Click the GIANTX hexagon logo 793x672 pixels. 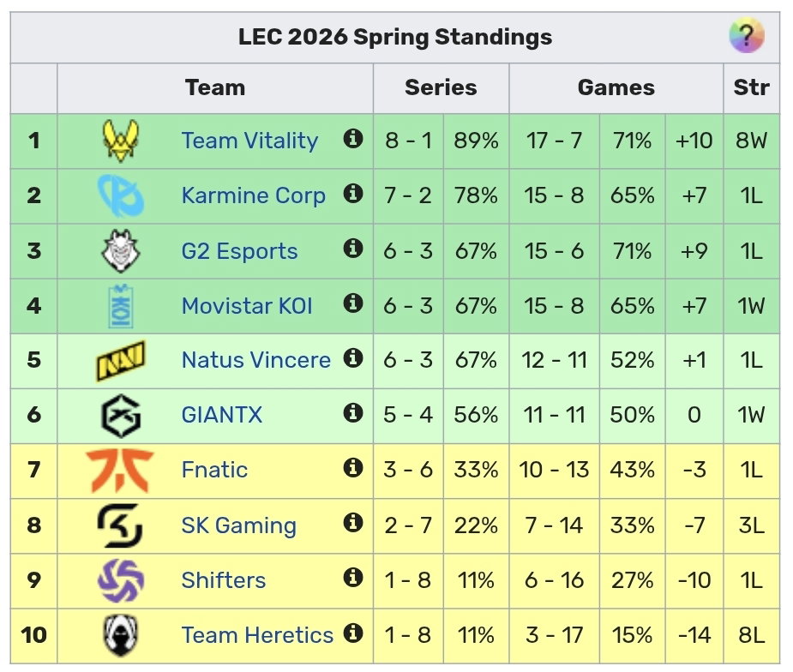(120, 416)
